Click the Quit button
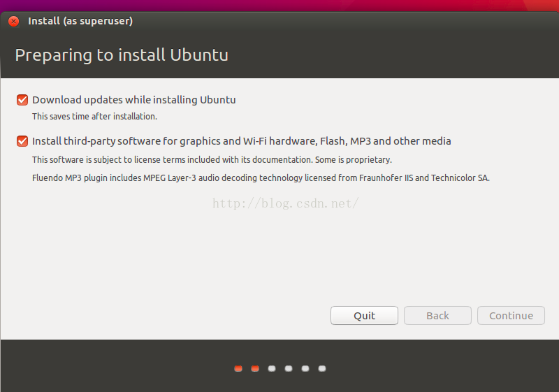 (x=364, y=315)
